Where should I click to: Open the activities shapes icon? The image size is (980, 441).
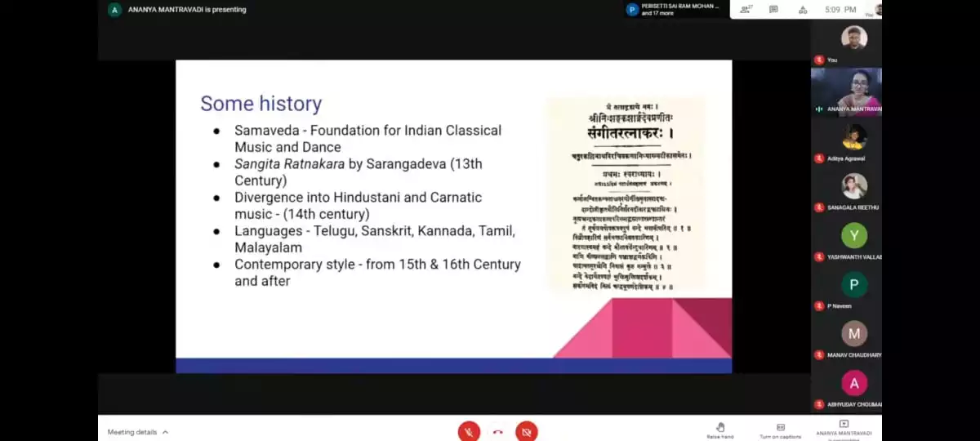tap(803, 10)
